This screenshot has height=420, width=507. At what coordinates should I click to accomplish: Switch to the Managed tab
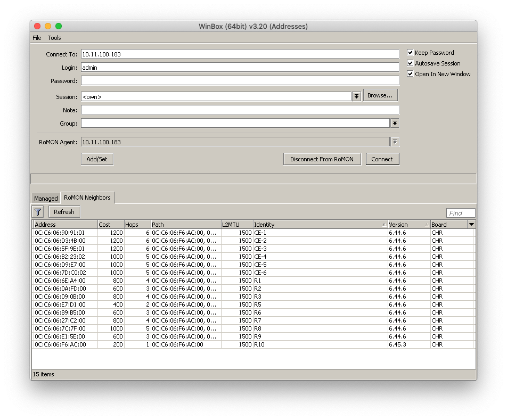46,199
